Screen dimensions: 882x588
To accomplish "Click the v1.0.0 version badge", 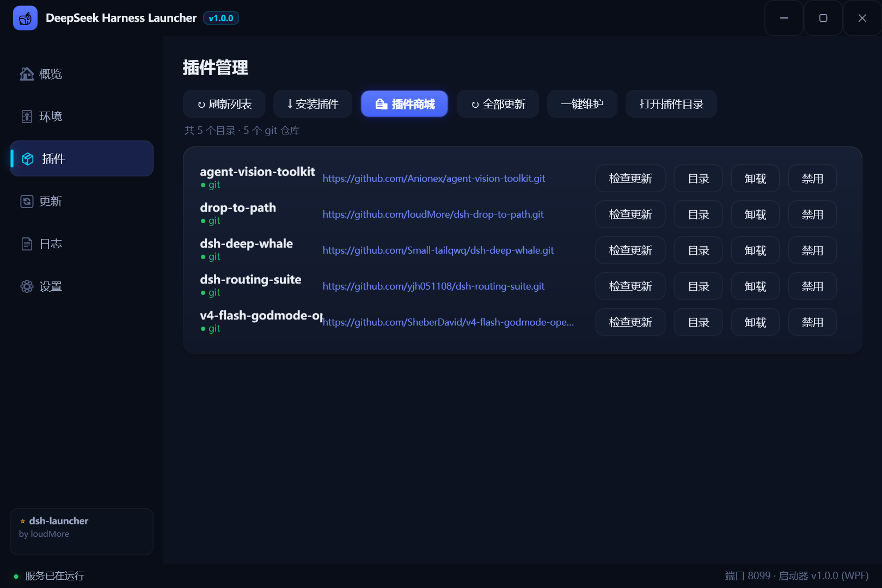I will [221, 18].
